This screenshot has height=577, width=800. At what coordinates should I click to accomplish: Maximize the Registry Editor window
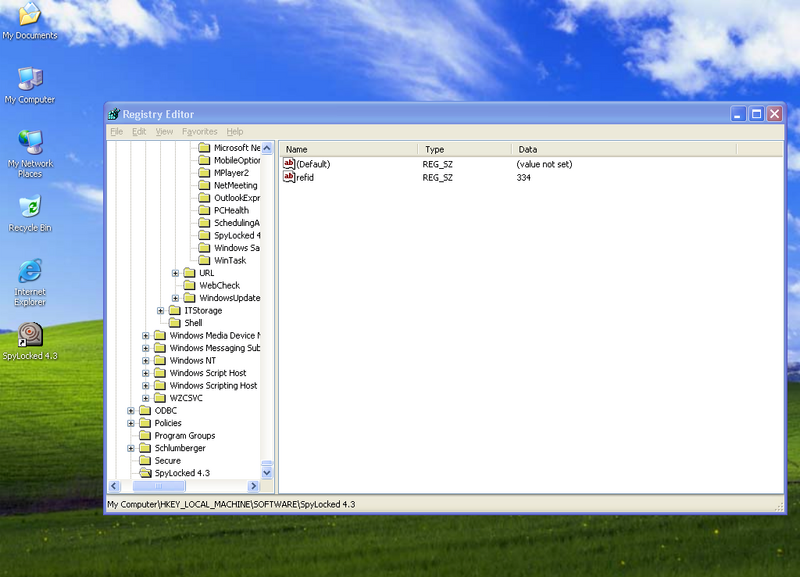click(756, 114)
